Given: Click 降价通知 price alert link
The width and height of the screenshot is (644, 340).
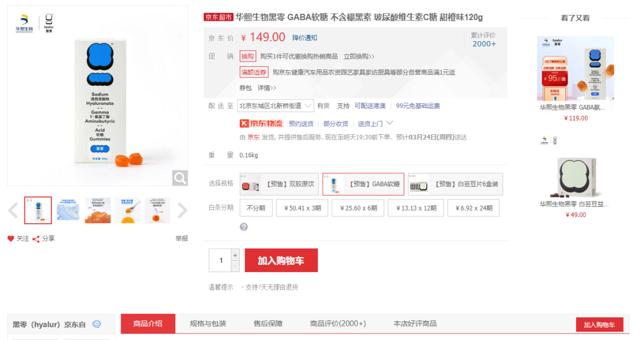Looking at the screenshot, I should 305,38.
